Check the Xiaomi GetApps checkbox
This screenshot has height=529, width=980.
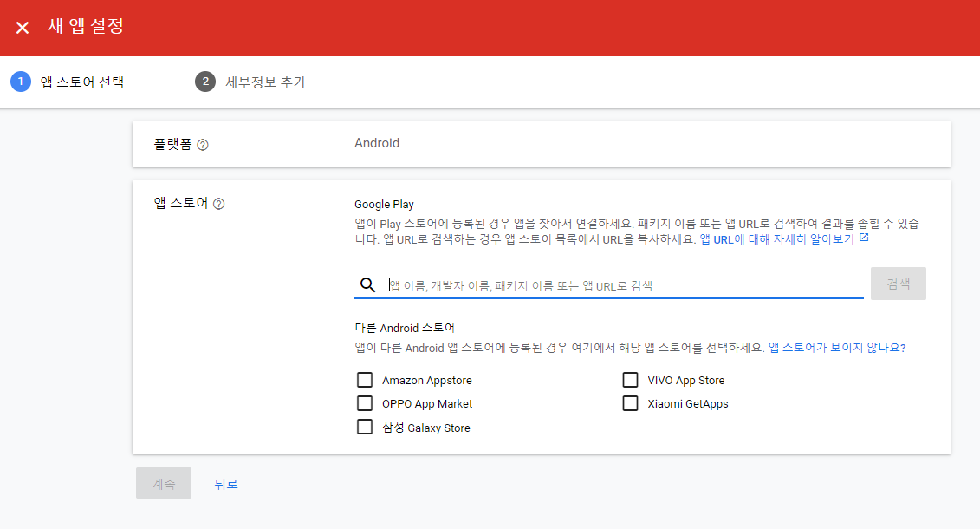[630, 403]
